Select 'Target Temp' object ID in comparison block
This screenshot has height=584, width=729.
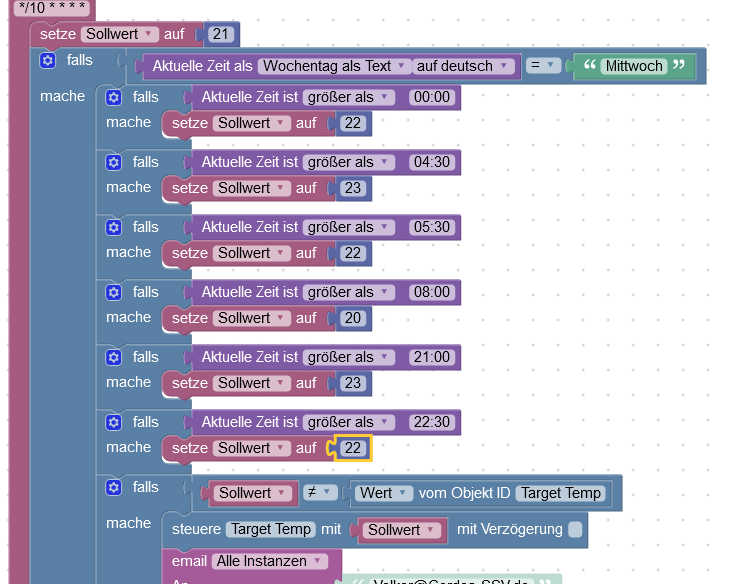pyautogui.click(x=561, y=493)
